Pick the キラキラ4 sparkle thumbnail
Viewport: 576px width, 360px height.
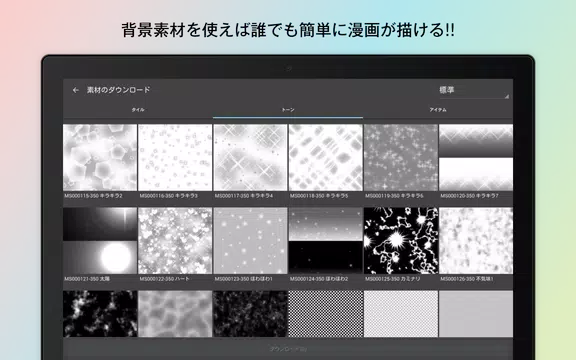250,157
